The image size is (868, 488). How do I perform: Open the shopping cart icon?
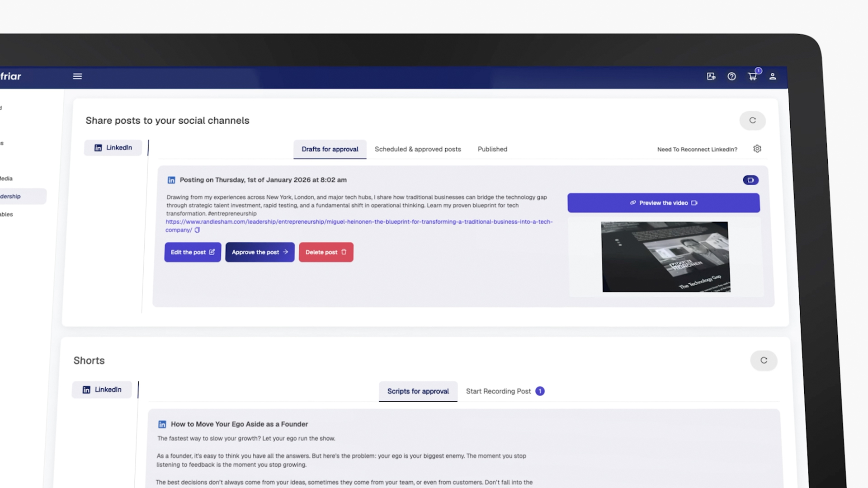click(x=752, y=76)
